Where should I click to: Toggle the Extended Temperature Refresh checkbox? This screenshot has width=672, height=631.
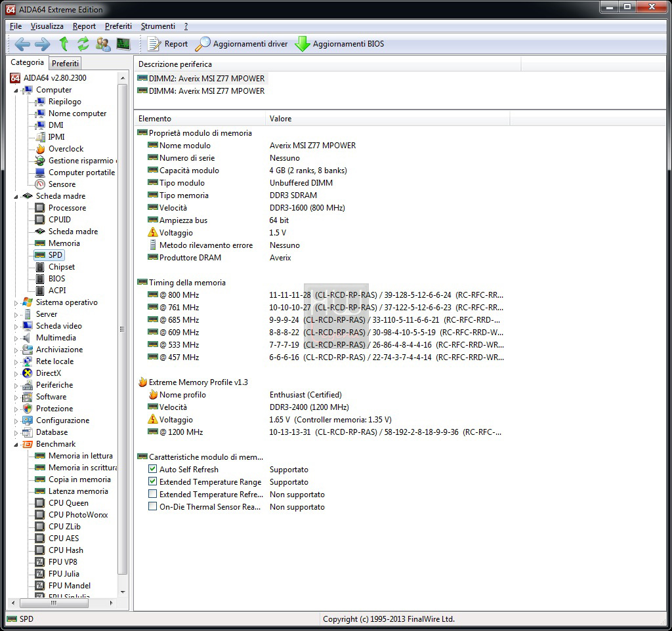tap(152, 494)
